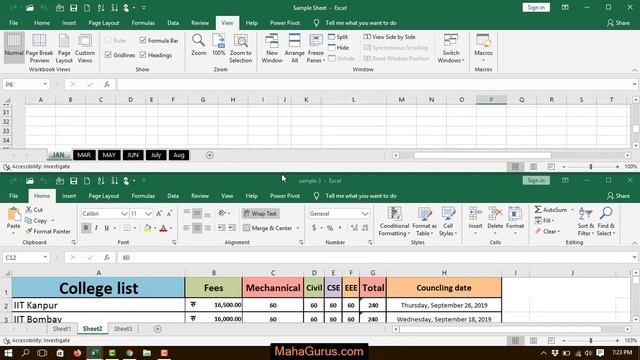This screenshot has height=360, width=640.
Task: Click Format Painter
Action: (48, 231)
